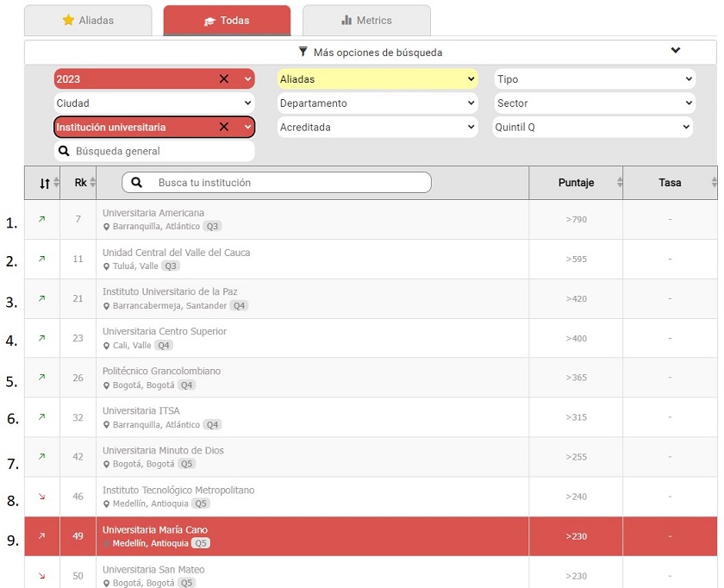Click Instituto Tecnológico Metropolitano's red down arrow
Viewport: 724px width, 588px height.
pyautogui.click(x=42, y=497)
